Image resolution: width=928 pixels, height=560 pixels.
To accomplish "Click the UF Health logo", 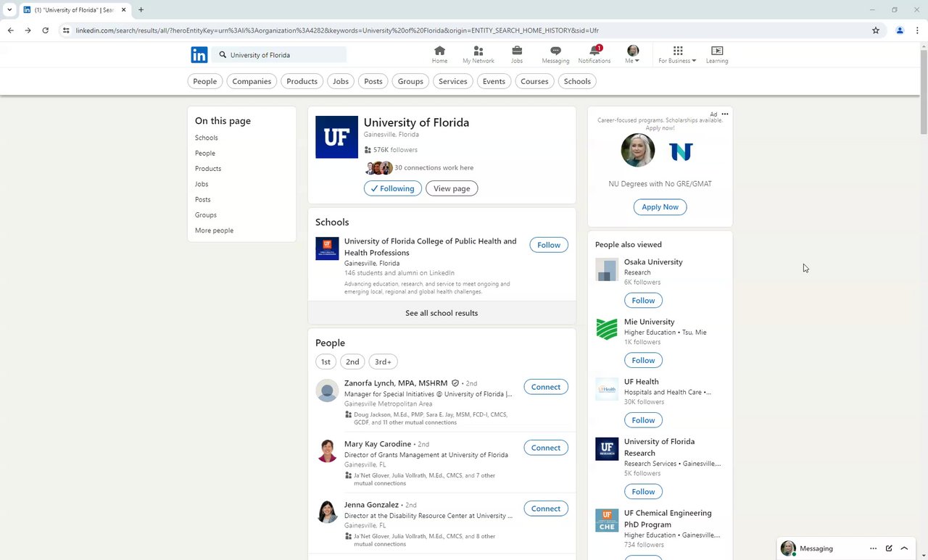I will tap(607, 389).
